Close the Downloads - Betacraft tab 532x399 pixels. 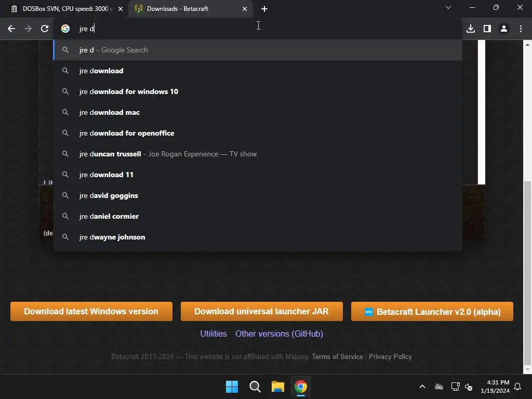tap(245, 9)
